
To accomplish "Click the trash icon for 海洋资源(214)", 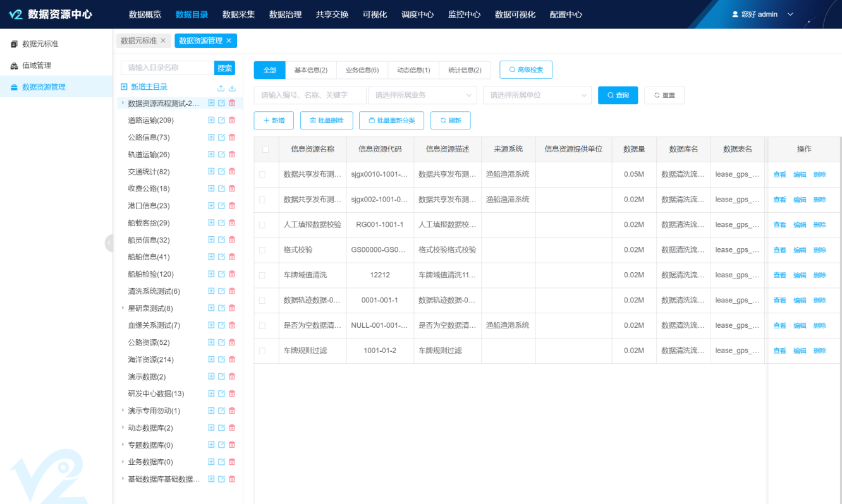I will pyautogui.click(x=232, y=359).
